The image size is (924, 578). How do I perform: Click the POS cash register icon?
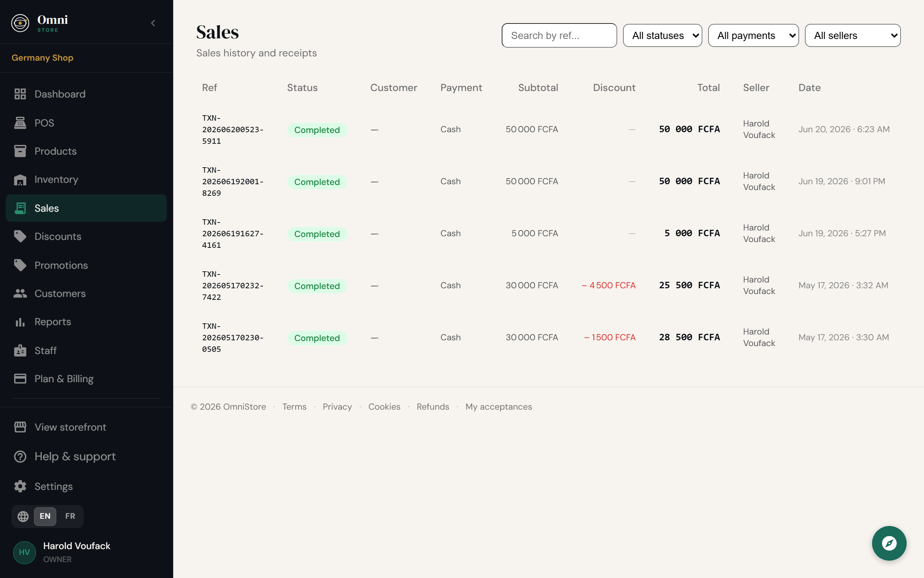(20, 123)
